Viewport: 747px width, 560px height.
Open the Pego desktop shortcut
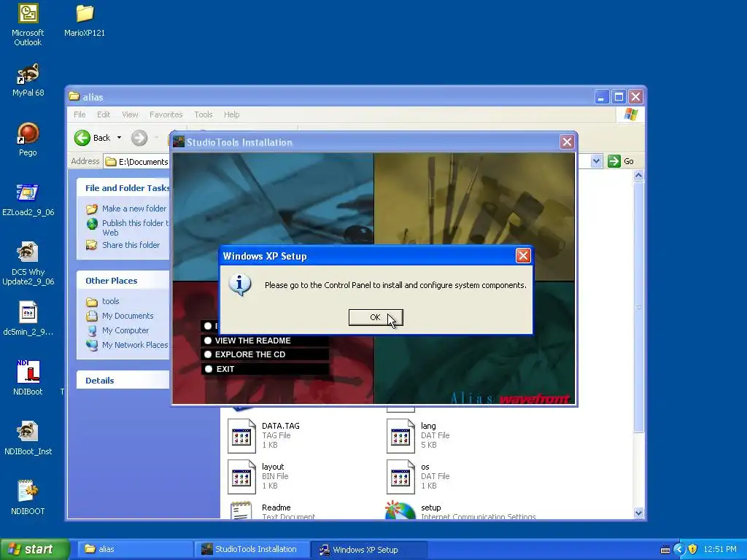click(28, 139)
